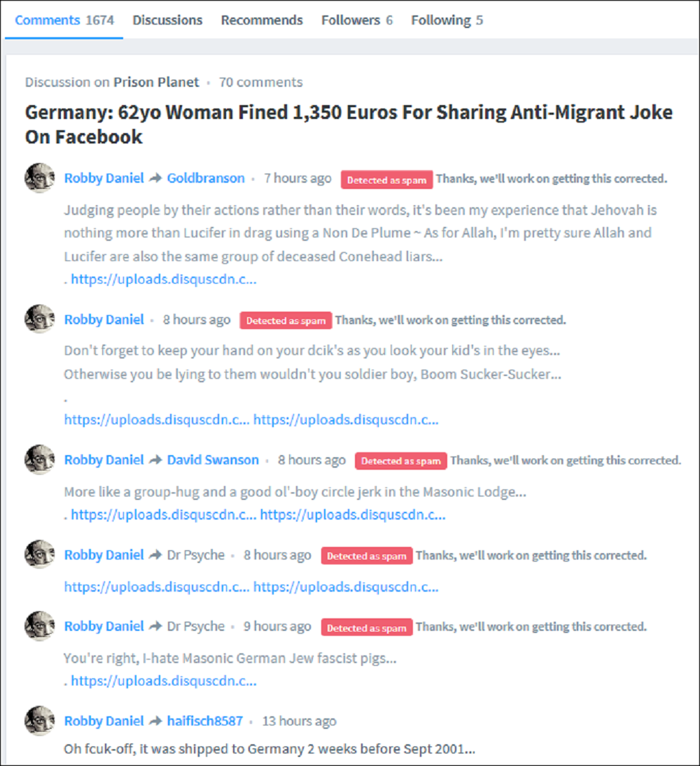Viewport: 700px width, 766px height.
Task: Open the Comments tab
Action: click(x=64, y=20)
